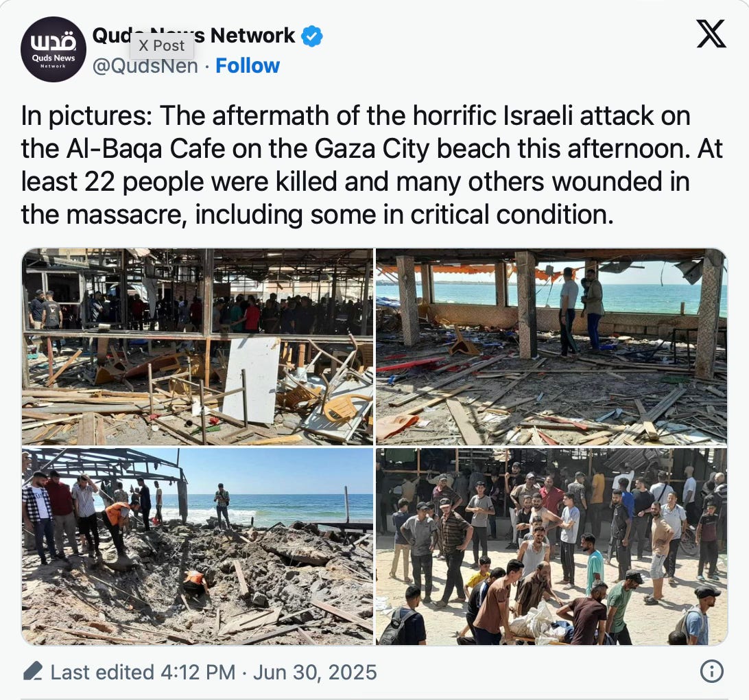Click the X logo icon
The height and width of the screenshot is (700, 749).
click(x=711, y=34)
